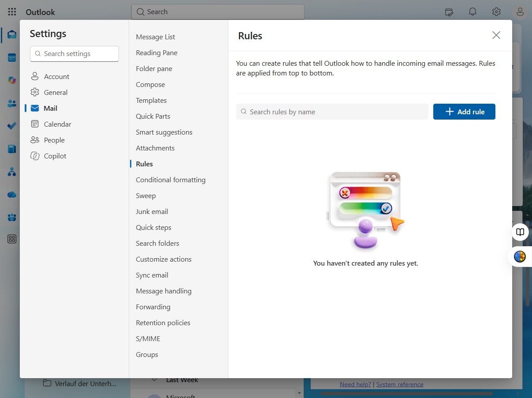Close the Settings dialog

coord(496,35)
